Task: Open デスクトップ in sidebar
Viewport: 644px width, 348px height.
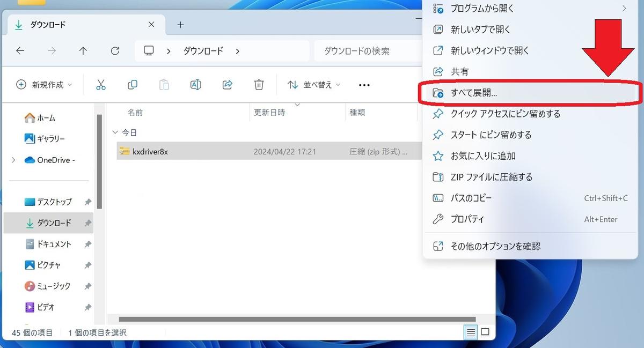Action: pyautogui.click(x=48, y=202)
